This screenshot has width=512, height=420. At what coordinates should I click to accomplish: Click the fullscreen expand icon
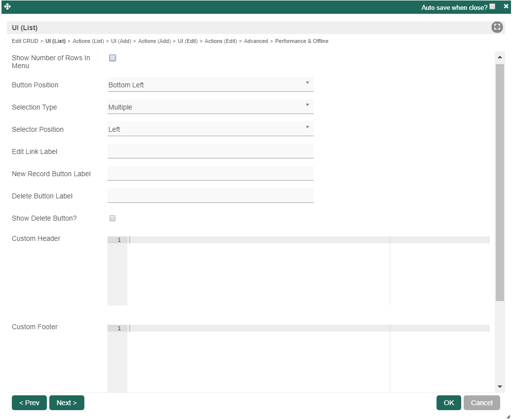497,28
